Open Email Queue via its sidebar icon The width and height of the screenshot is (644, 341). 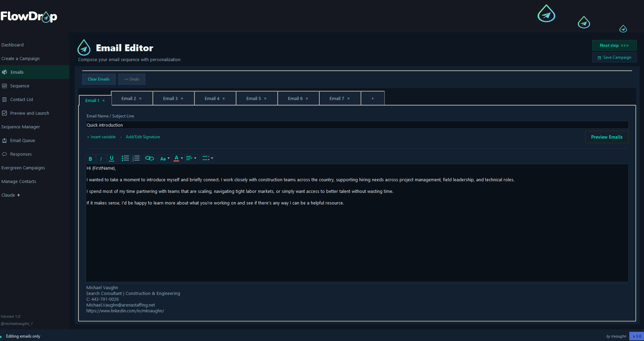(4, 140)
